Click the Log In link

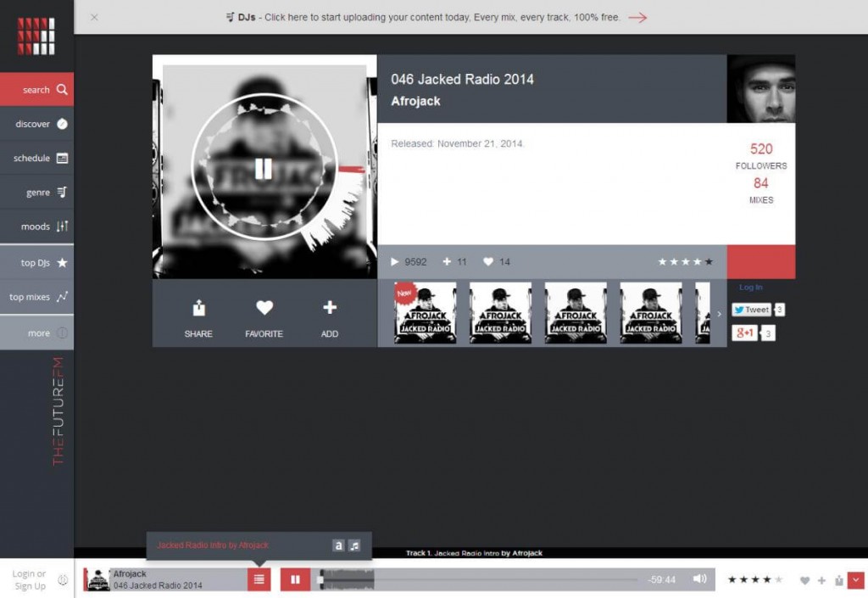[x=750, y=288]
